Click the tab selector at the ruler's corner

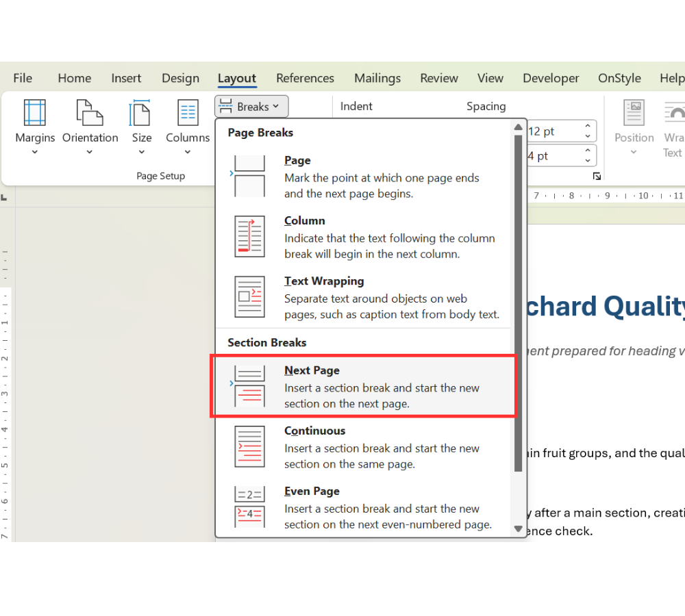(x=4, y=198)
